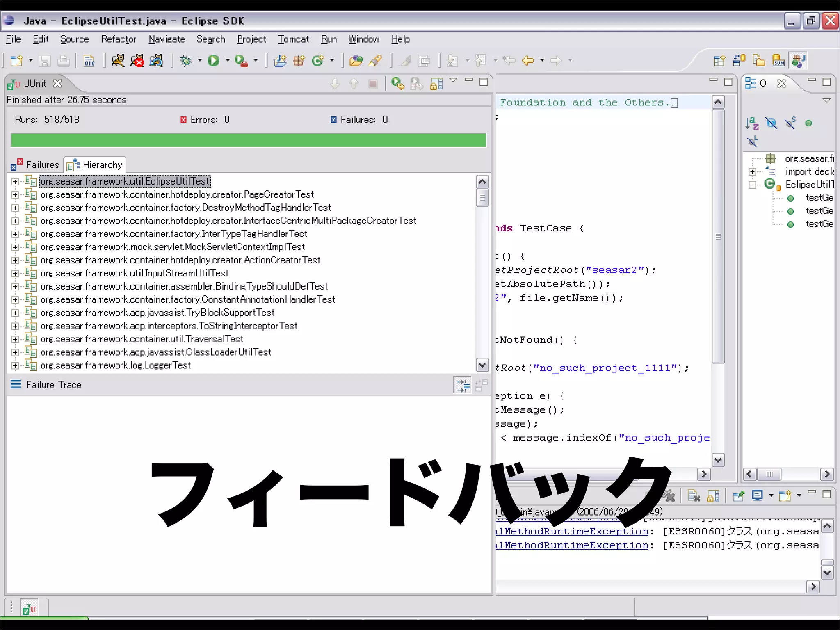Image resolution: width=840 pixels, height=630 pixels.
Task: Click the console Scroll Lock icon
Action: (713, 496)
